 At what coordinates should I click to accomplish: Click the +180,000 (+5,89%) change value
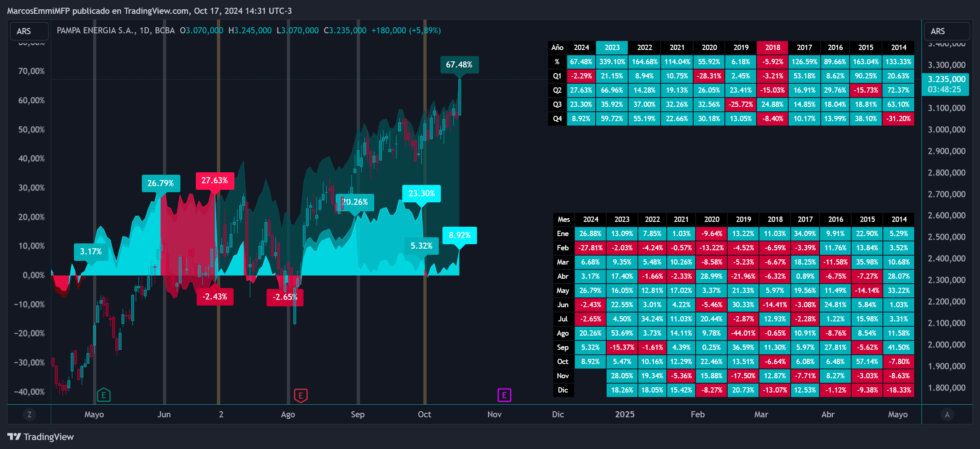click(x=406, y=30)
